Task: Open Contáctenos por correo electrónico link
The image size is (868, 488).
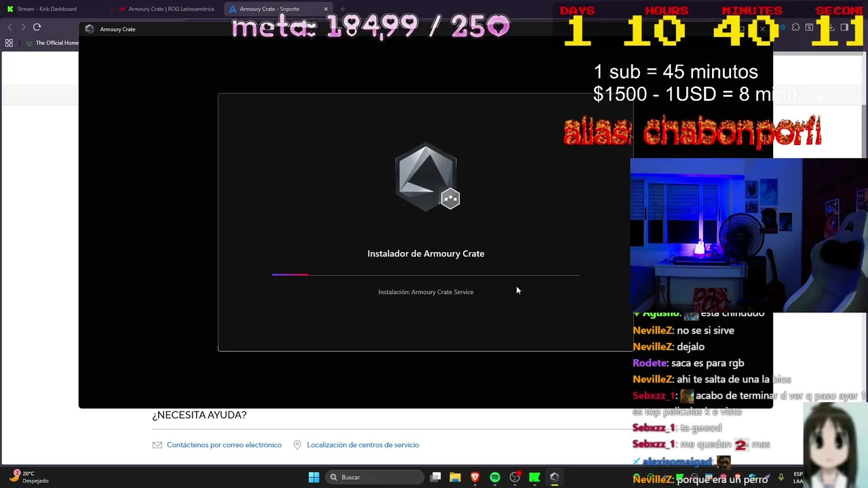Action: [224, 445]
